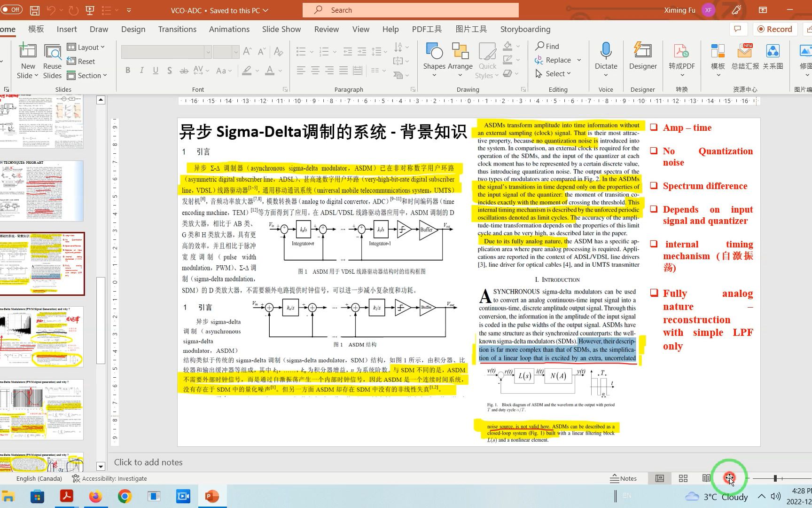The image size is (812, 508).
Task: Toggle Underline formatting
Action: coord(156,70)
